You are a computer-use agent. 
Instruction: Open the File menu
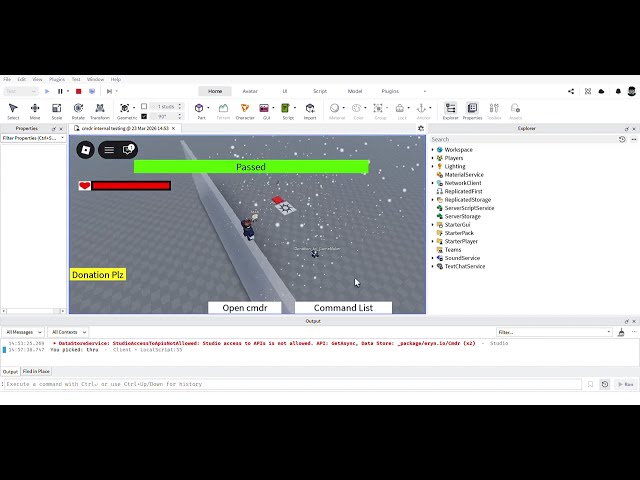(7, 79)
